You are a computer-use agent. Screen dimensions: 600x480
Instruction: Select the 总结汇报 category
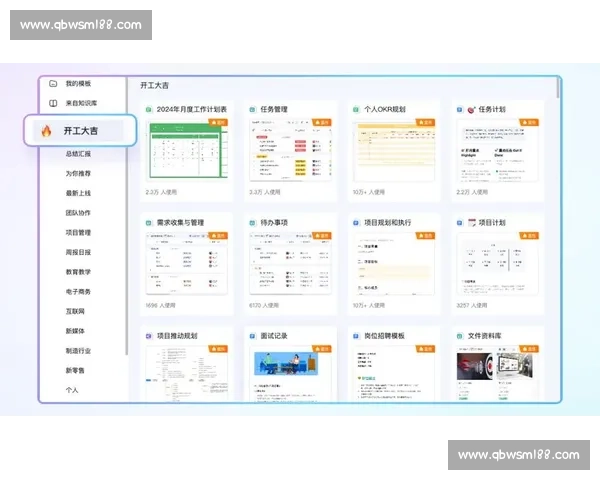point(78,154)
